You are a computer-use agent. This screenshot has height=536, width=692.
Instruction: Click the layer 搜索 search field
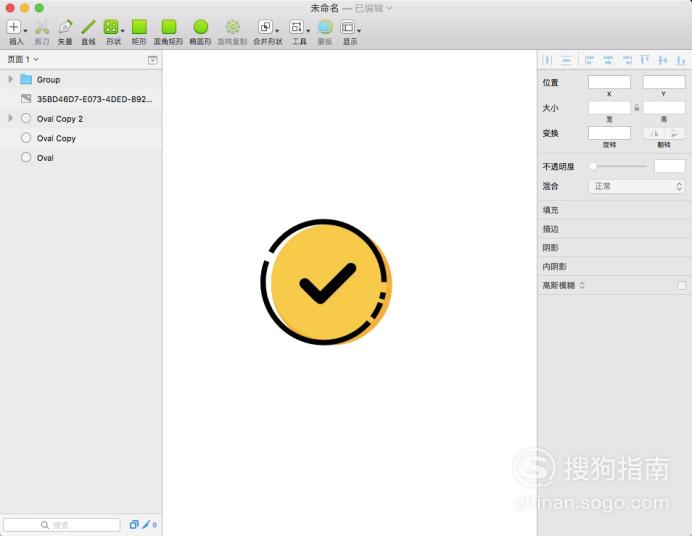[x=61, y=525]
